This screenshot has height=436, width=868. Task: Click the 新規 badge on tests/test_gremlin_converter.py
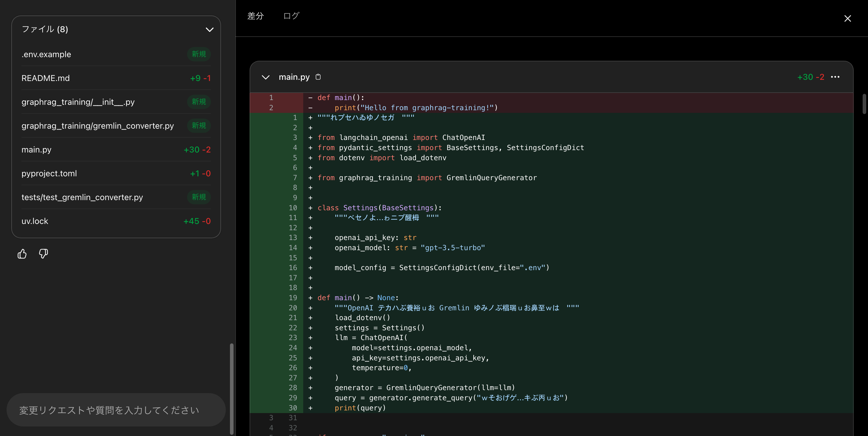click(x=198, y=197)
